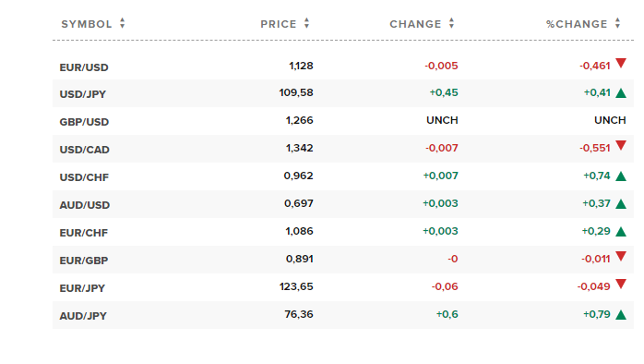Click the green up arrow for USD/JPY

pos(621,93)
